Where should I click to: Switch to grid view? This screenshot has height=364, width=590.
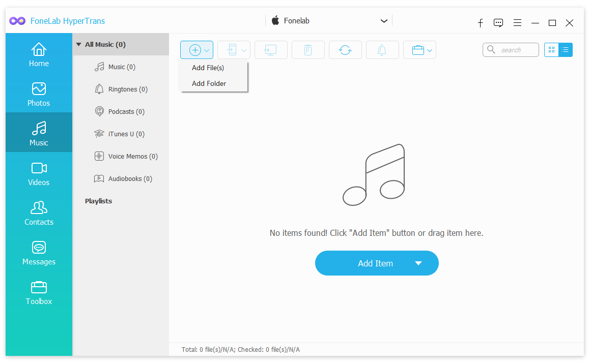(x=552, y=50)
